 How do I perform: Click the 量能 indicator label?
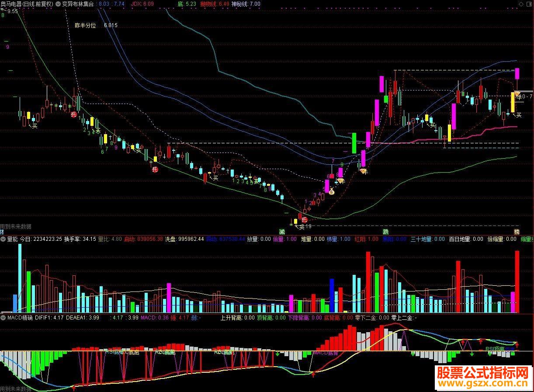(x=12, y=239)
